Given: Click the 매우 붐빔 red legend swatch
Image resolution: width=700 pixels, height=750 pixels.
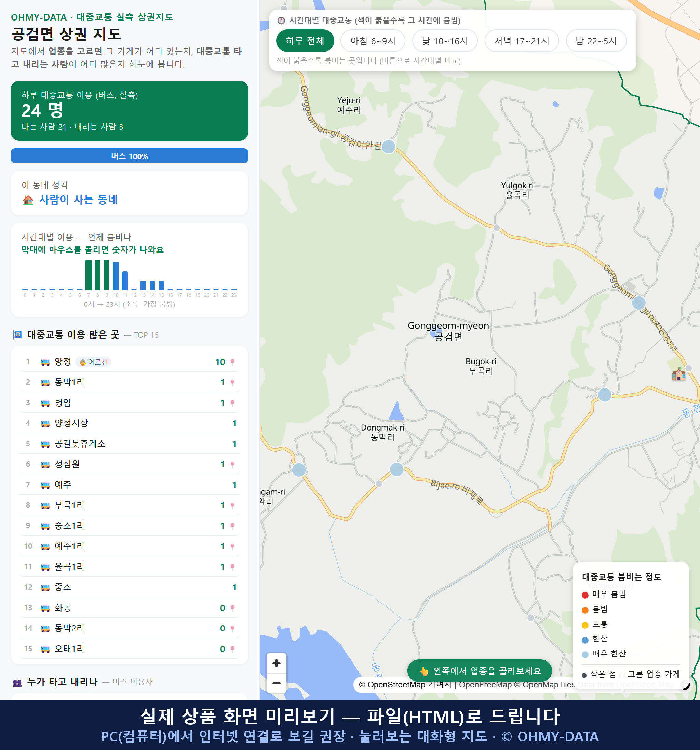Looking at the screenshot, I should point(585,595).
